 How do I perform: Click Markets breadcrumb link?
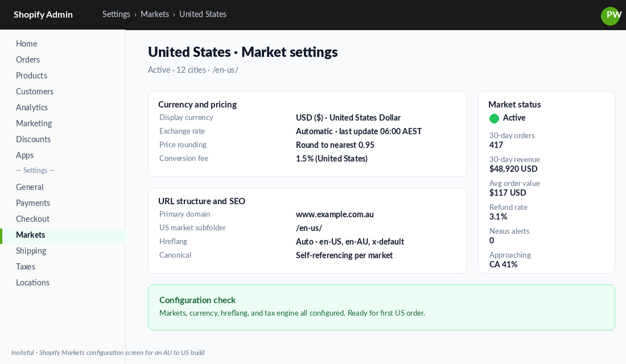click(154, 14)
